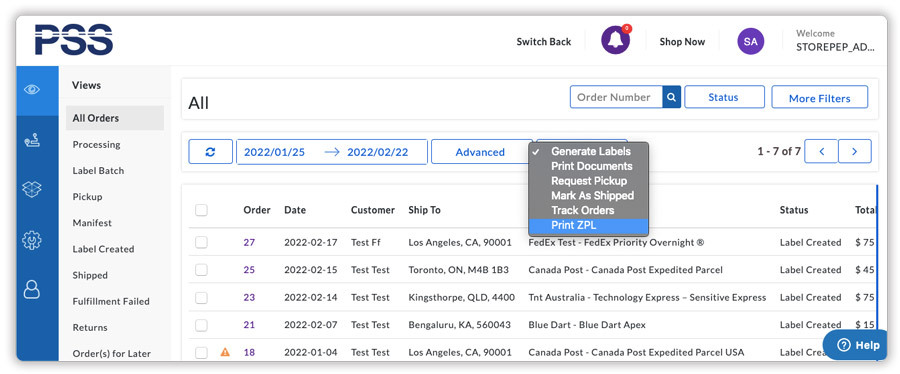Image resolution: width=900 pixels, height=374 pixels.
Task: Open the start date 2022/01/25 picker
Action: point(274,152)
